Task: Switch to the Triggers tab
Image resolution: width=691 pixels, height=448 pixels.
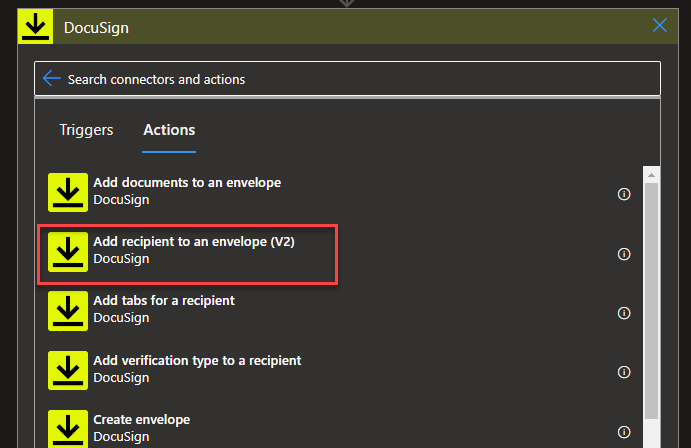Action: 86,130
